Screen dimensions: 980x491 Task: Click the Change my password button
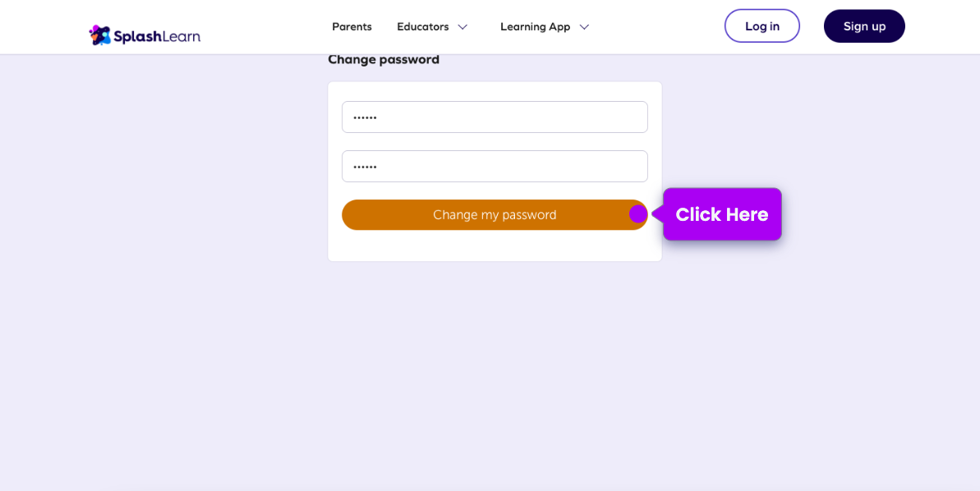pos(494,215)
